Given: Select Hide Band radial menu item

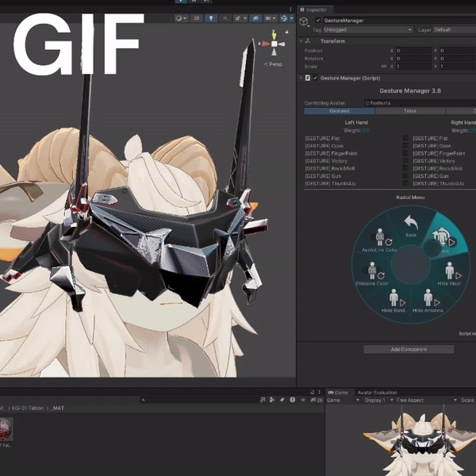Looking at the screenshot, I should coord(393,301).
